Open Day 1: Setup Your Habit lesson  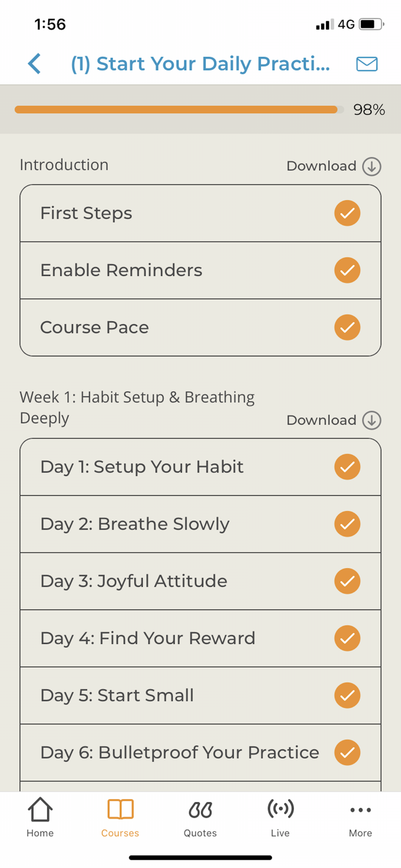tap(174, 466)
